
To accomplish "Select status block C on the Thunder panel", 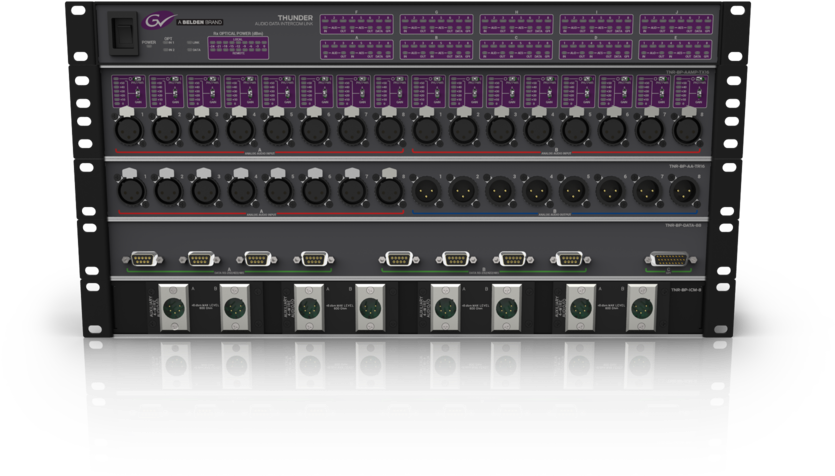I will (x=516, y=50).
